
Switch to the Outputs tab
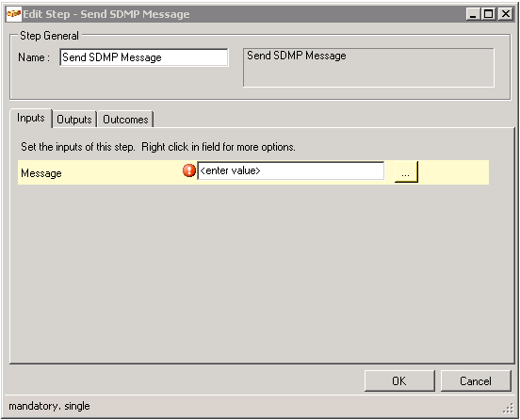pyautogui.click(x=74, y=120)
